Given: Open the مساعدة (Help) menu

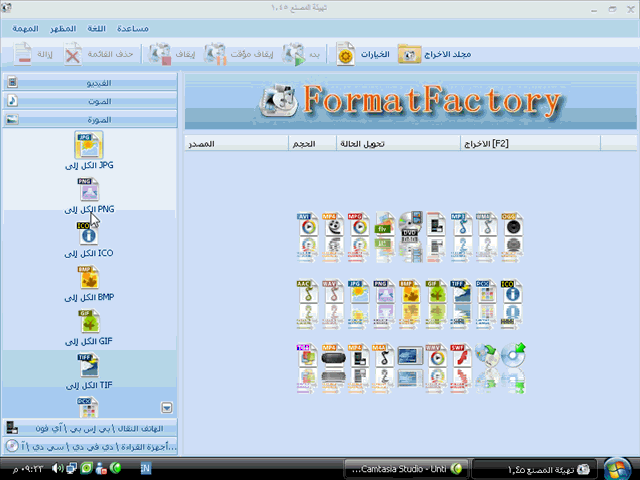Looking at the screenshot, I should tap(133, 29).
